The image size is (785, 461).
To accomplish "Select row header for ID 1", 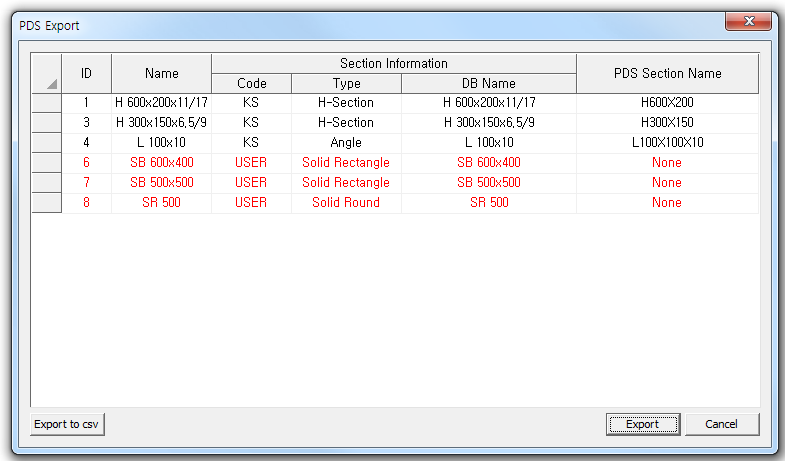I will 47,103.
